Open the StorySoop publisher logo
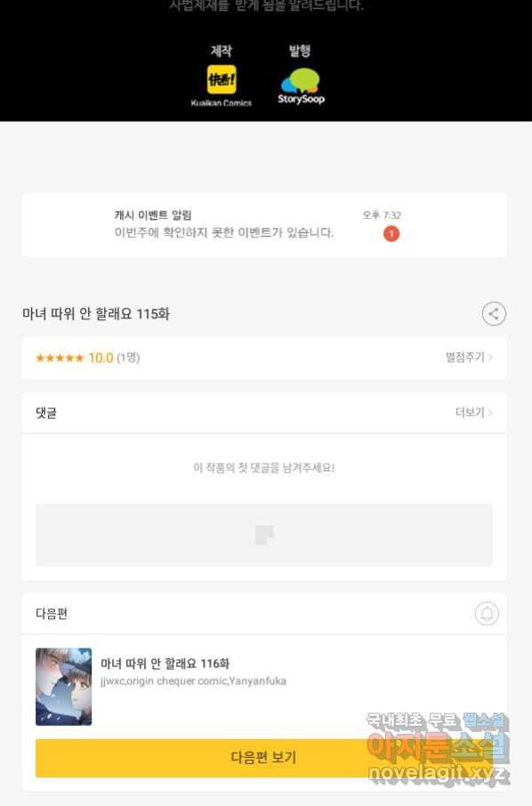The image size is (532, 806). pyautogui.click(x=301, y=87)
